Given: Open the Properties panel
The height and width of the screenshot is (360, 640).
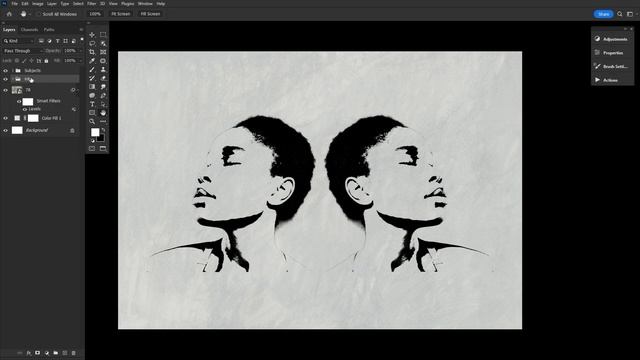Looking at the screenshot, I should point(612,53).
